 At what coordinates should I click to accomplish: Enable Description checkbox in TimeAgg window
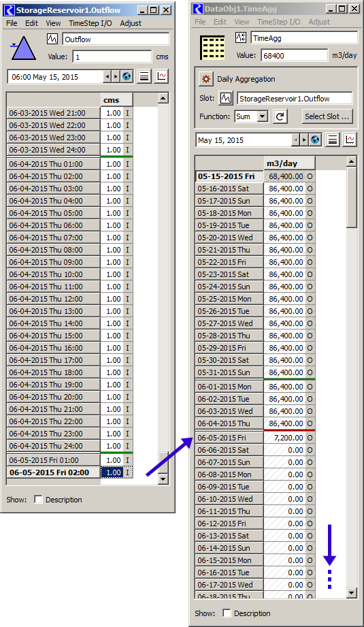click(227, 613)
